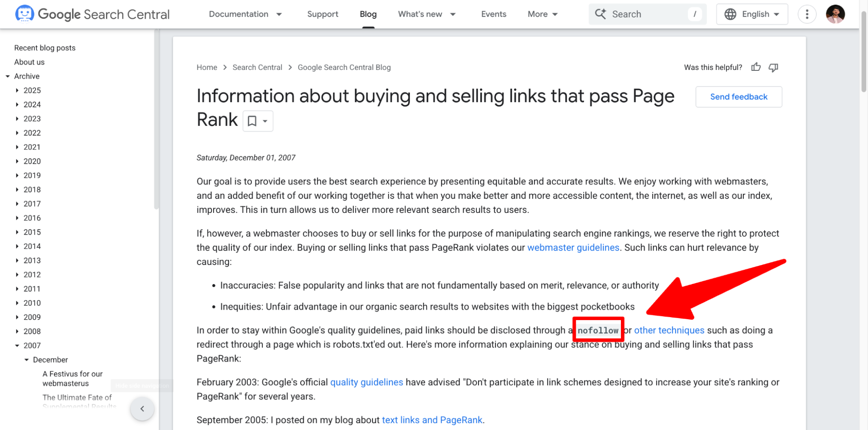Hide the side navigation panel

[x=142, y=409]
